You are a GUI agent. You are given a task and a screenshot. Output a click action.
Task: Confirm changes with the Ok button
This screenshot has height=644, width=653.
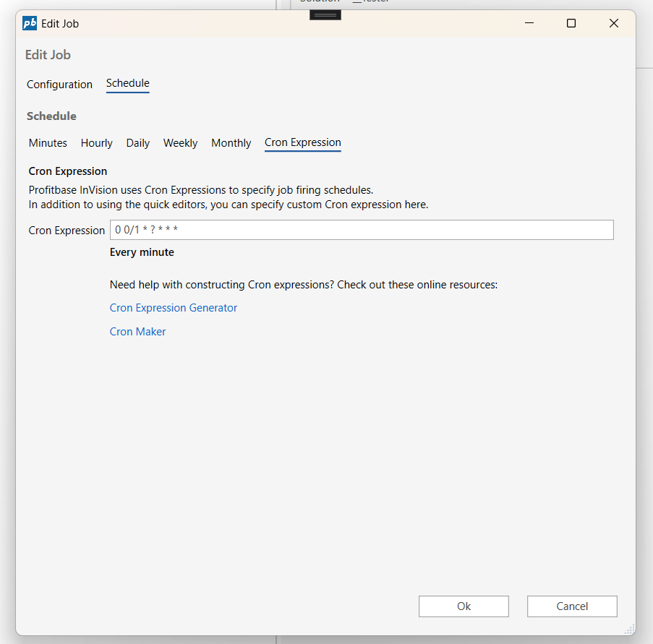(464, 606)
